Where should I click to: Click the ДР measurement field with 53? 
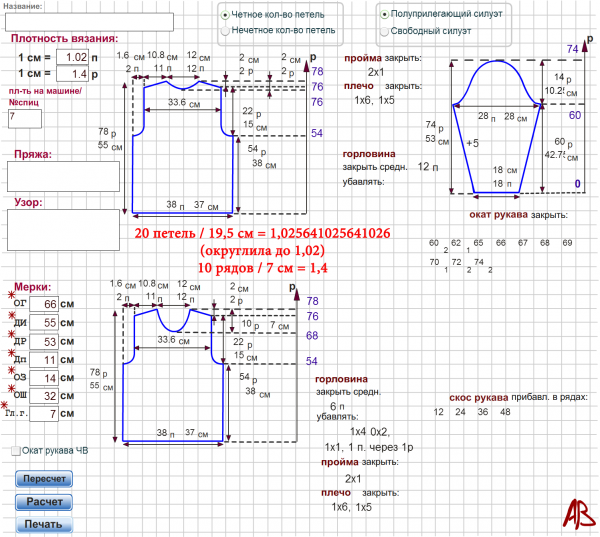coord(44,341)
